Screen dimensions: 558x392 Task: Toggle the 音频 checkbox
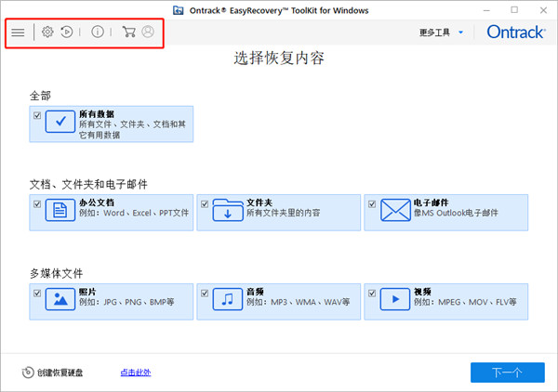point(205,294)
